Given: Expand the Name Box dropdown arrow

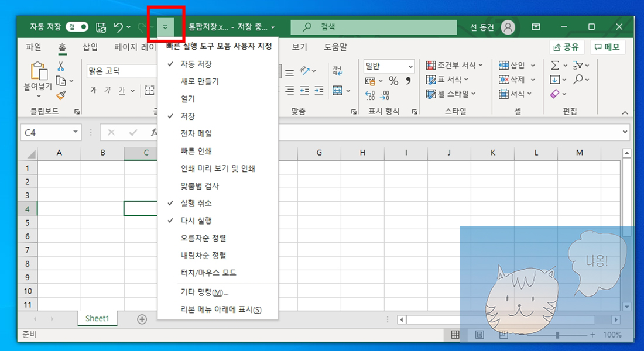Looking at the screenshot, I should [x=76, y=132].
